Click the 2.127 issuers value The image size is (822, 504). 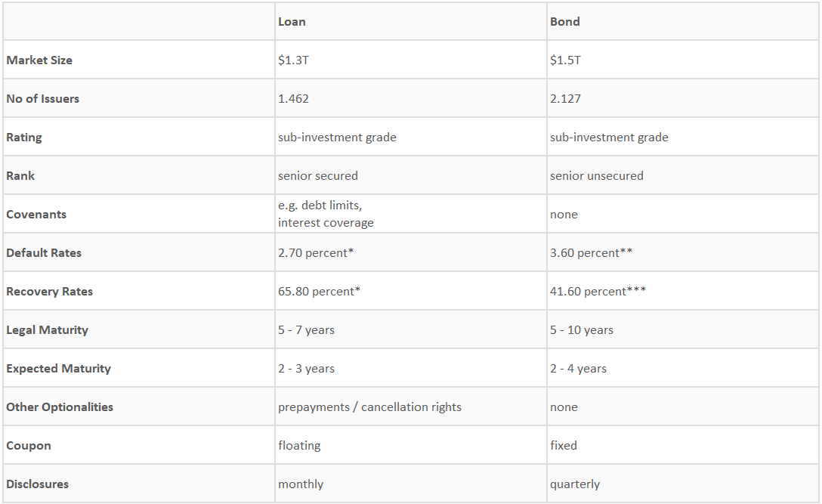565,98
